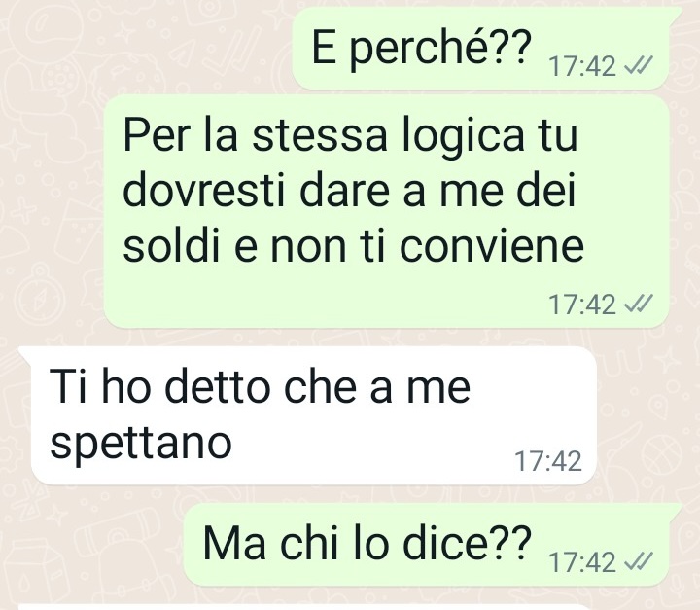Click the word "detto" in the white bubble
Image resolution: width=700 pixels, height=610 pixels.
[x=219, y=385]
